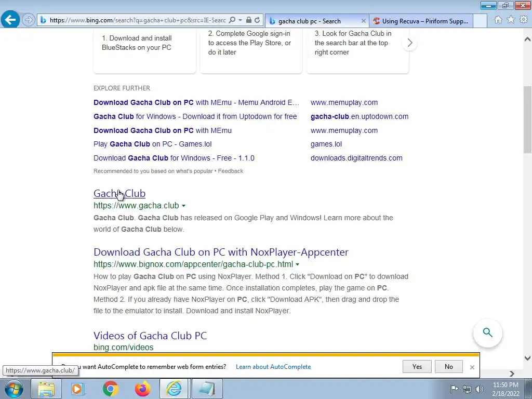The image size is (532, 399).
Task: Click the floating teal search magnifier button
Action: coord(487,333)
